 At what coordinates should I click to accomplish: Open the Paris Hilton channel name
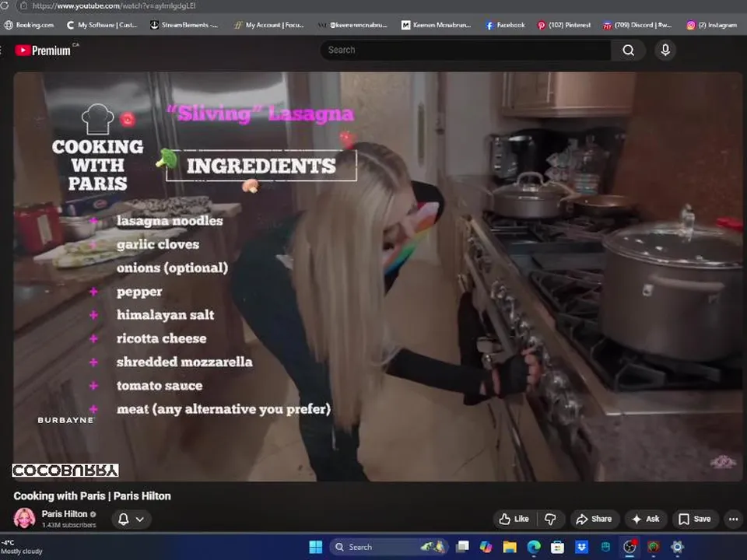(65, 514)
